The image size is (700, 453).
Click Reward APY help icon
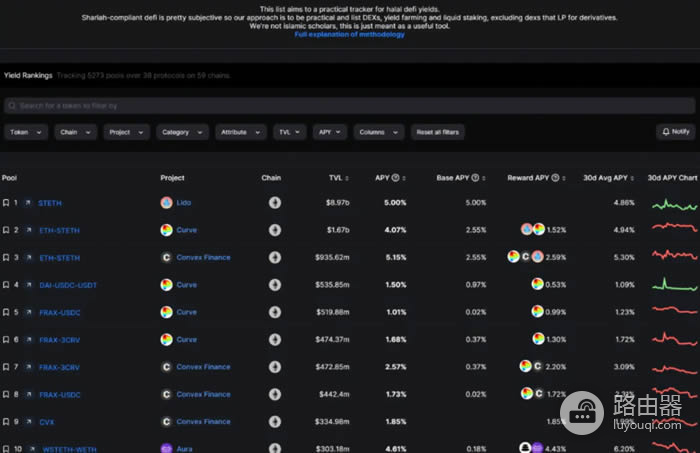[x=555, y=178]
